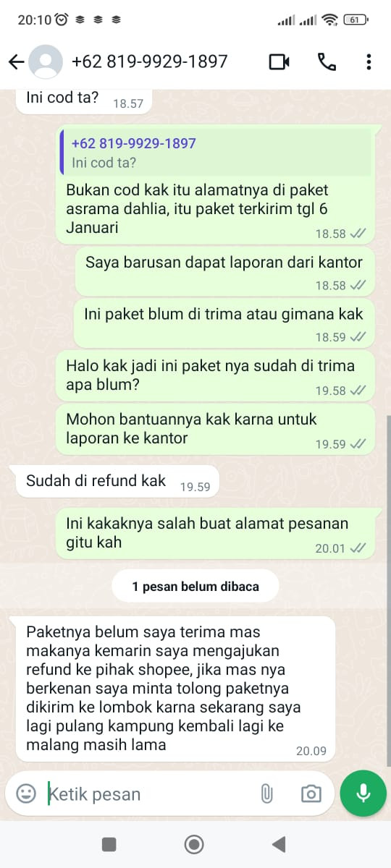The width and height of the screenshot is (391, 868).
Task: Tap the '1 pesan belum dibaca' banner
Action: click(x=195, y=587)
